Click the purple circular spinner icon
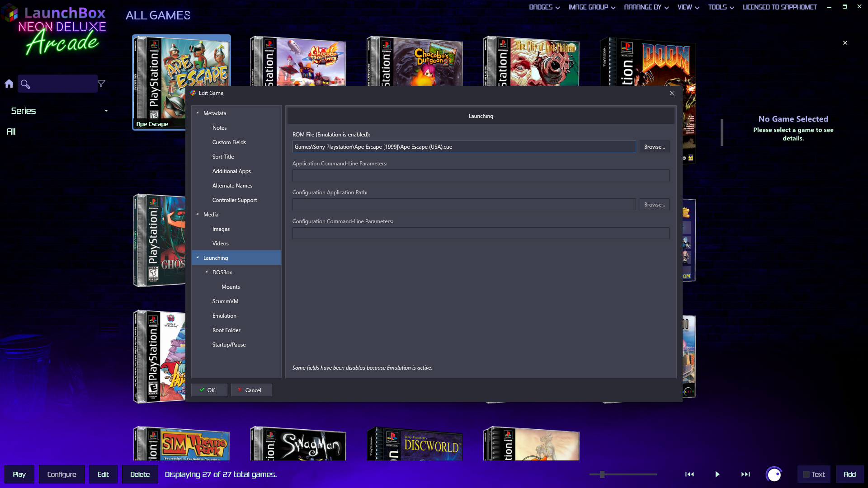868x488 pixels. coord(774,474)
